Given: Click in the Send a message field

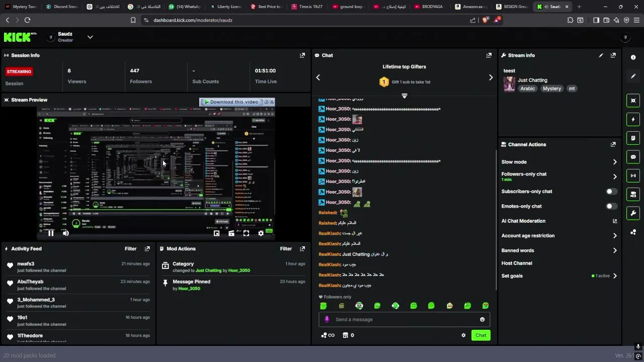Looking at the screenshot, I should click(404, 319).
